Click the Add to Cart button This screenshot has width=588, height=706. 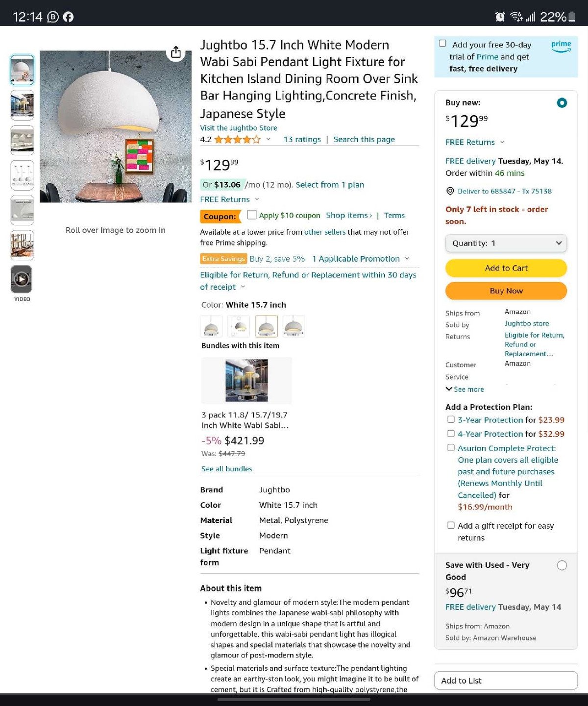[506, 268]
